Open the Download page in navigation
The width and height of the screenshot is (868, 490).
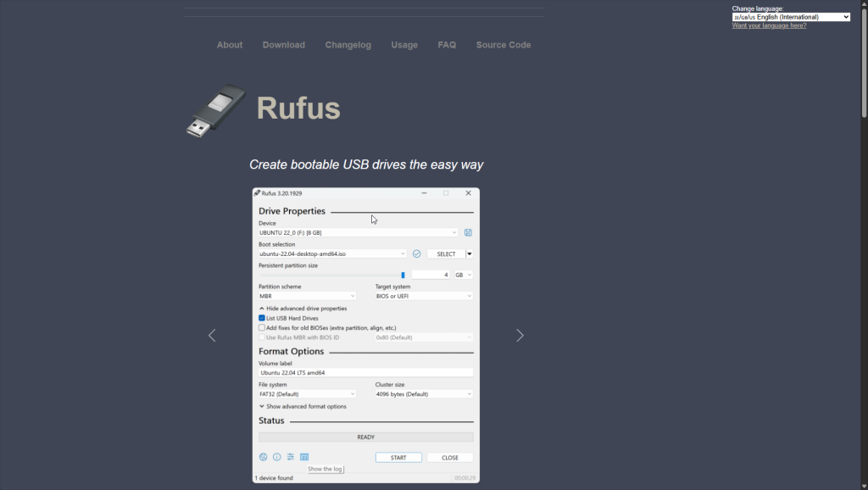[283, 45]
